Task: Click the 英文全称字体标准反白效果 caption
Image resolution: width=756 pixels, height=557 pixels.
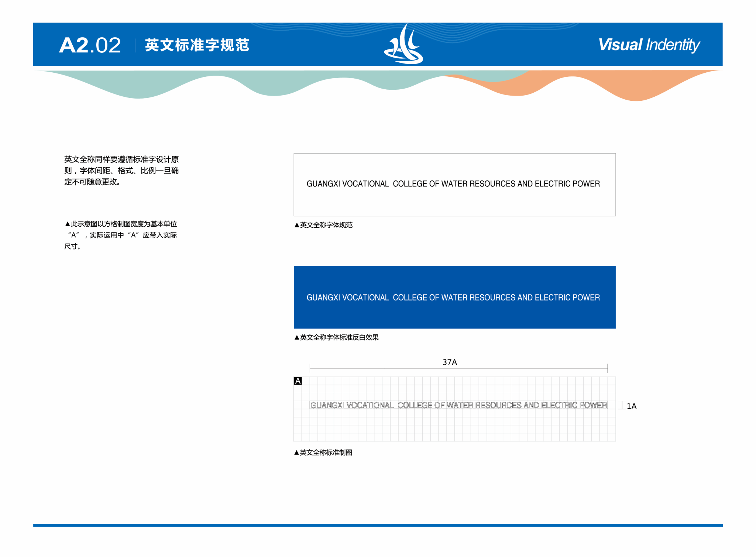Action: click(x=337, y=337)
